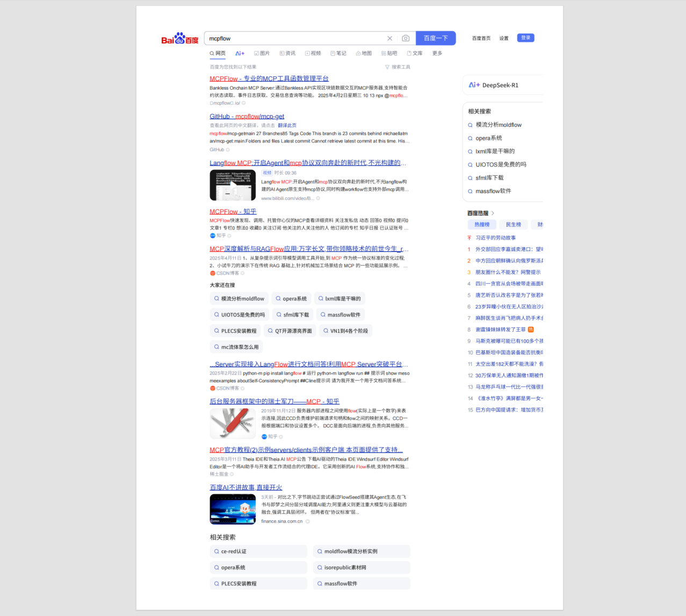Switch to the 视频 tab
686x616 pixels.
pos(313,53)
